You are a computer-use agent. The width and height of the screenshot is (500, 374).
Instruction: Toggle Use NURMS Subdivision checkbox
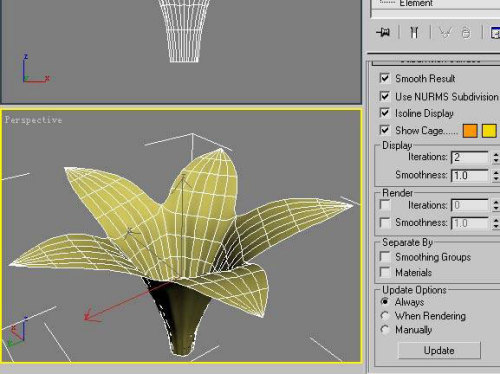(385, 96)
